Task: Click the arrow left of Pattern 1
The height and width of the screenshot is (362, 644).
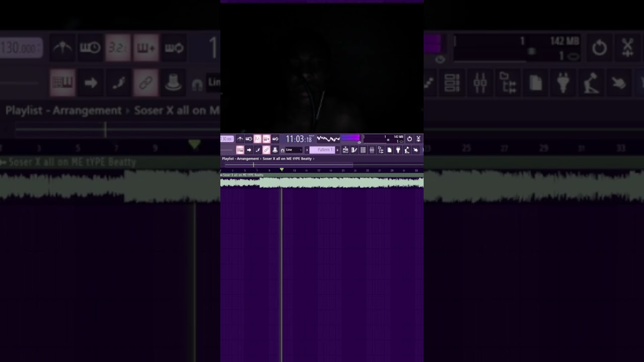Action: click(x=307, y=150)
